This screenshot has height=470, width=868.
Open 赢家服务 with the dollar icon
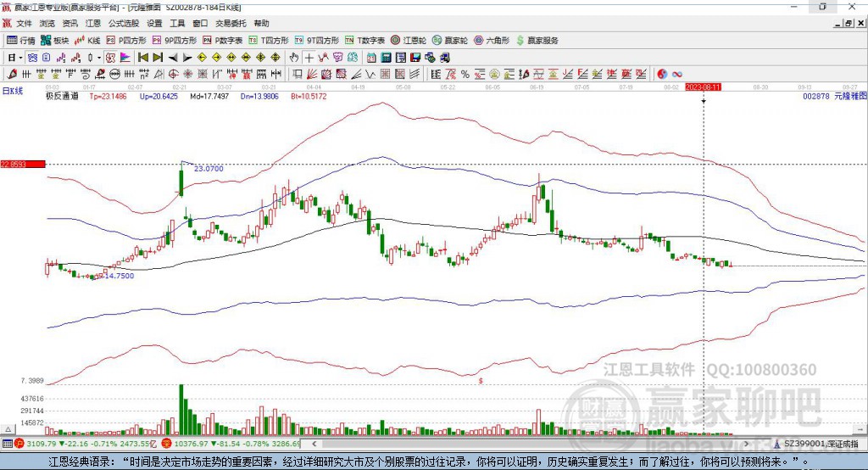537,41
